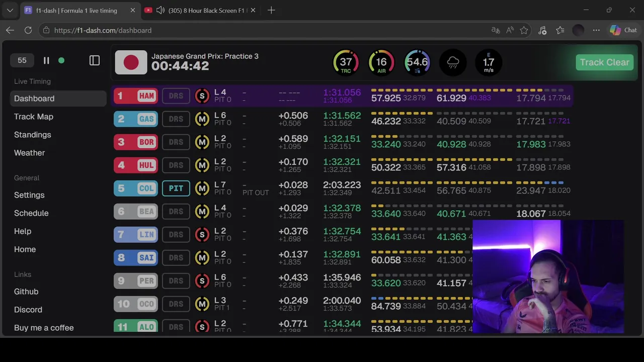The width and height of the screenshot is (644, 362).
Task: Click the DRS indicator on HAM row
Action: 176,96
